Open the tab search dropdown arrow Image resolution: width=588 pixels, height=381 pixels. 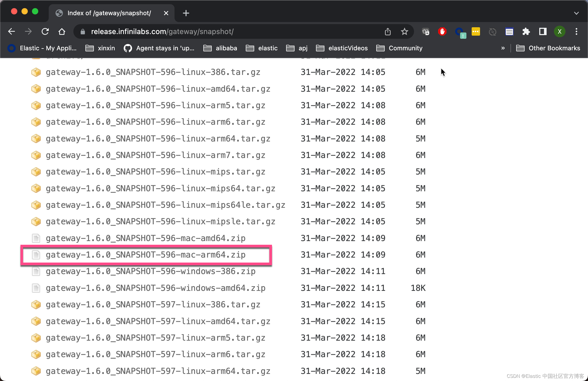[x=576, y=13]
